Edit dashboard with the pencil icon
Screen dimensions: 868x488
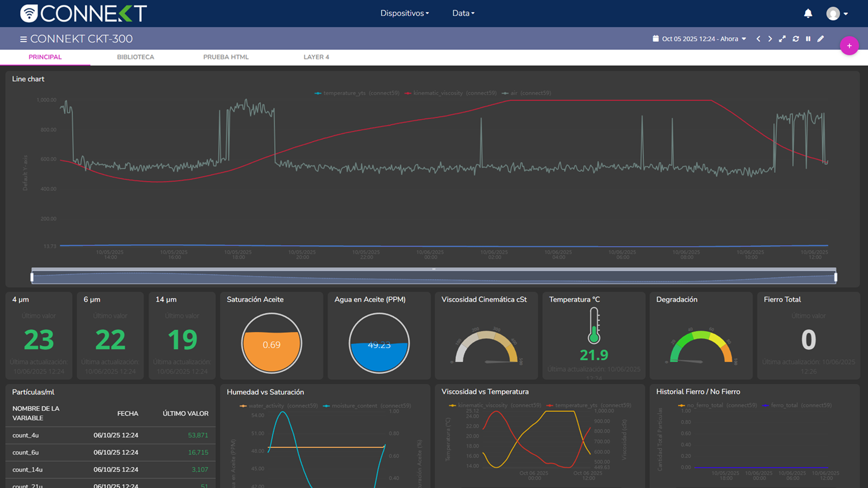pos(821,39)
